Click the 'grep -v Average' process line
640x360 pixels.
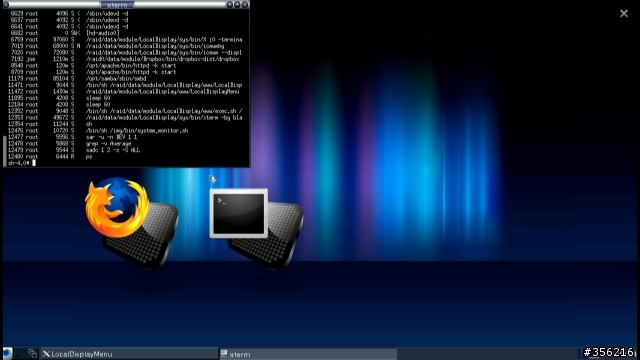tap(70, 144)
